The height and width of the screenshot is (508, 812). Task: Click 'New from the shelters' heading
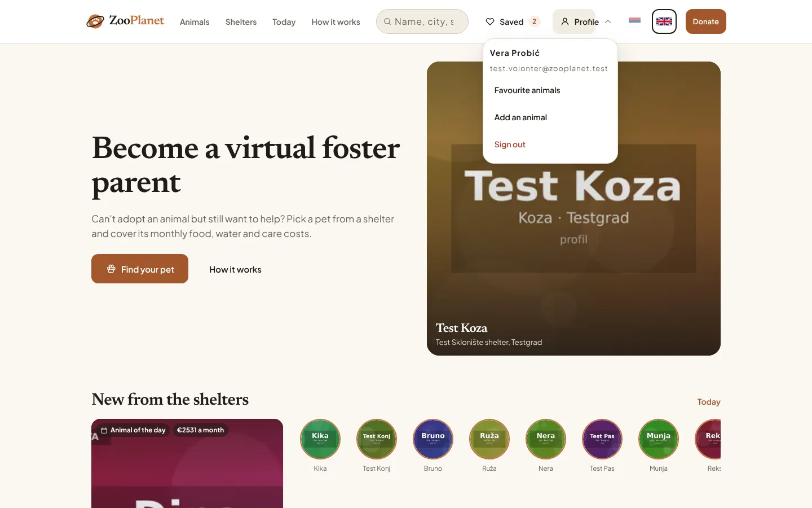click(170, 399)
